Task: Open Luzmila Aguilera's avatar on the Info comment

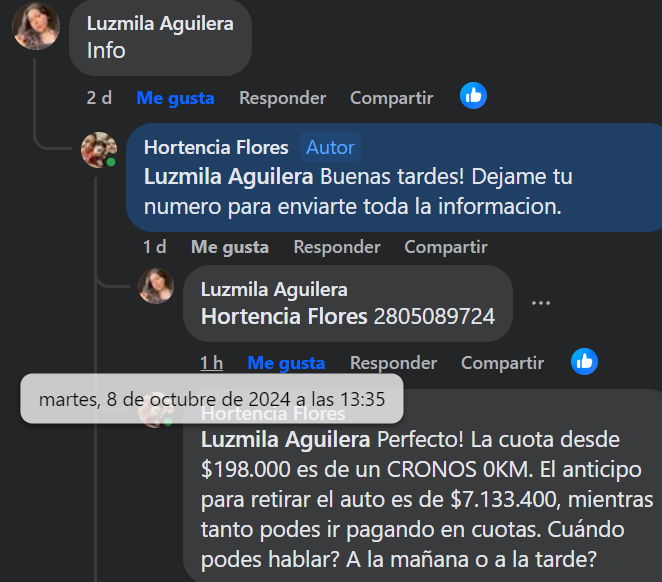Action: click(x=36, y=26)
